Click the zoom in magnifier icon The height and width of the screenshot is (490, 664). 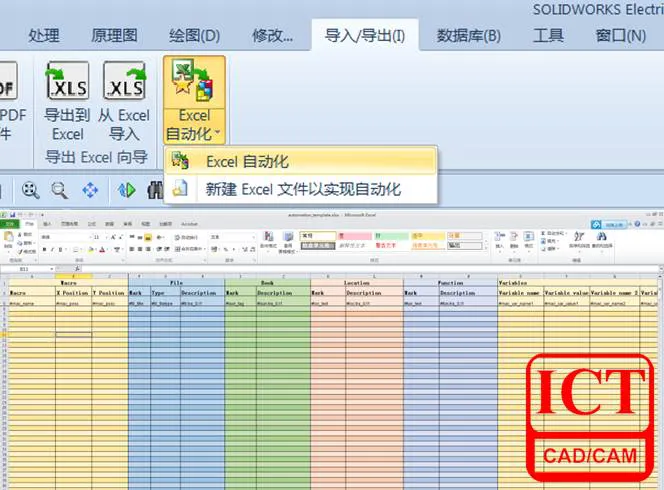(31, 189)
